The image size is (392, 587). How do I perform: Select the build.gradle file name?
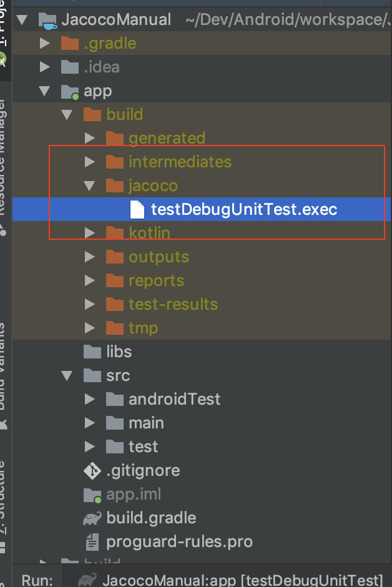pyautogui.click(x=151, y=518)
